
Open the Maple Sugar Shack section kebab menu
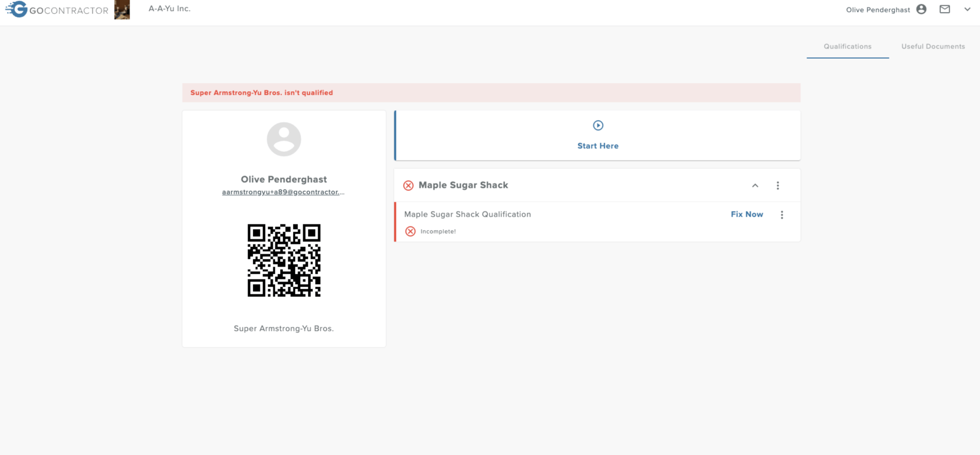[x=778, y=186]
